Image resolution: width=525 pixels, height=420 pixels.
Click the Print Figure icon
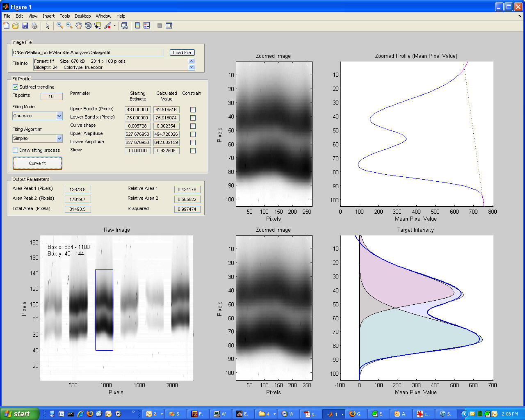tap(34, 25)
